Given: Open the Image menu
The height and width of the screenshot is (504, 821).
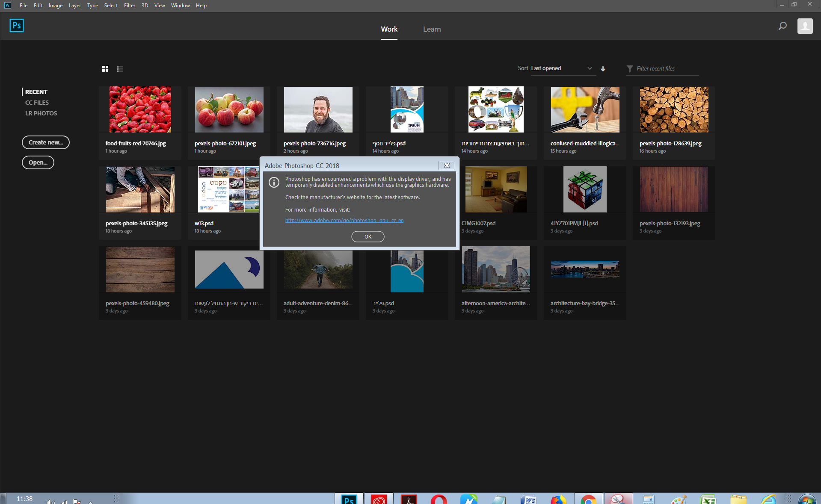Looking at the screenshot, I should (56, 6).
